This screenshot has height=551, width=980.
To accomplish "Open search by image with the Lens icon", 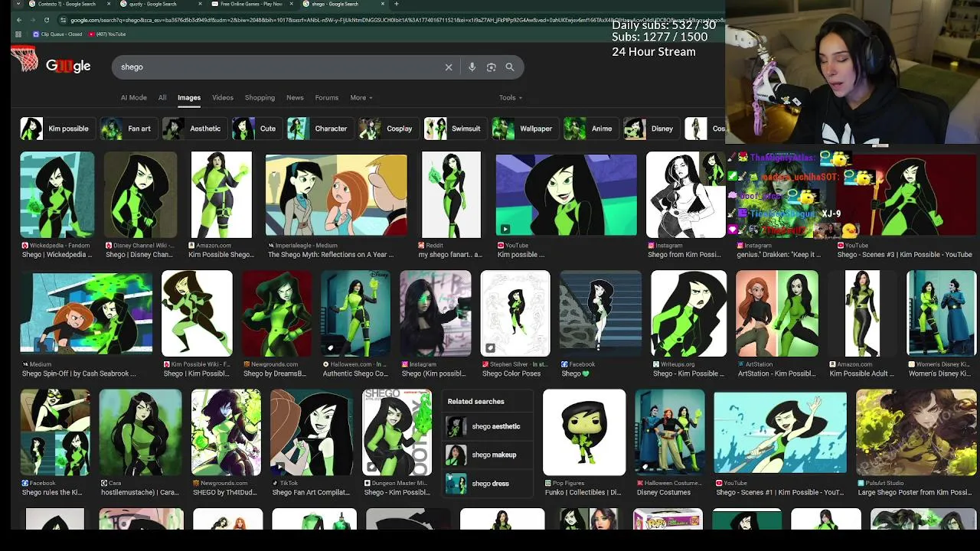I will (x=492, y=67).
